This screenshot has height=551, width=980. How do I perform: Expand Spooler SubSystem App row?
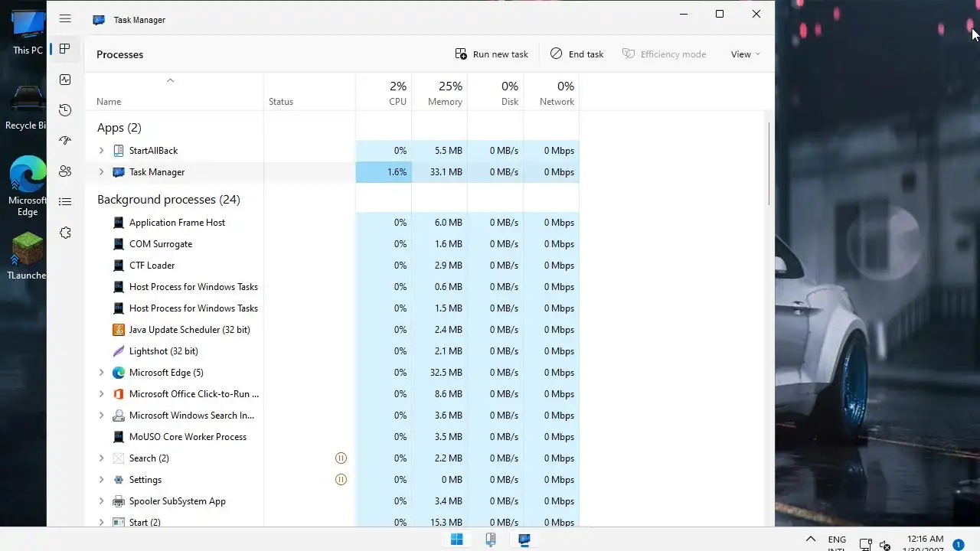[x=101, y=501]
